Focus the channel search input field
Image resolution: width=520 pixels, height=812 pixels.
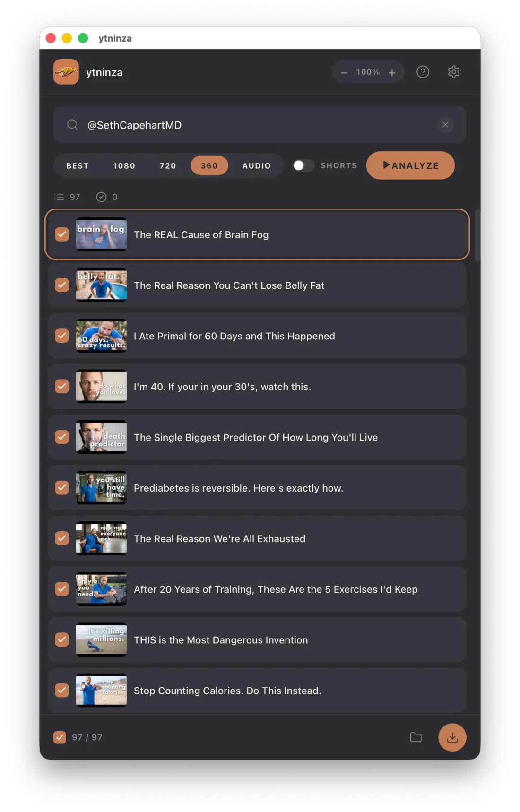pos(260,125)
